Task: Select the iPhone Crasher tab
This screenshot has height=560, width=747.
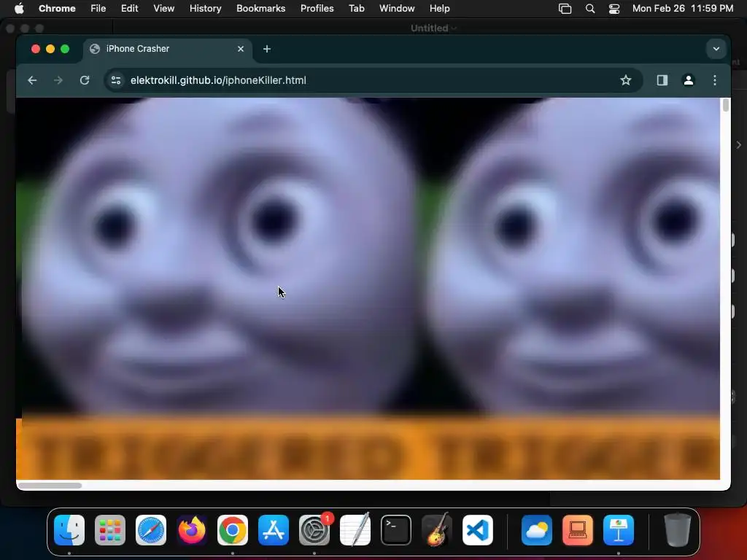Action: [x=168, y=49]
